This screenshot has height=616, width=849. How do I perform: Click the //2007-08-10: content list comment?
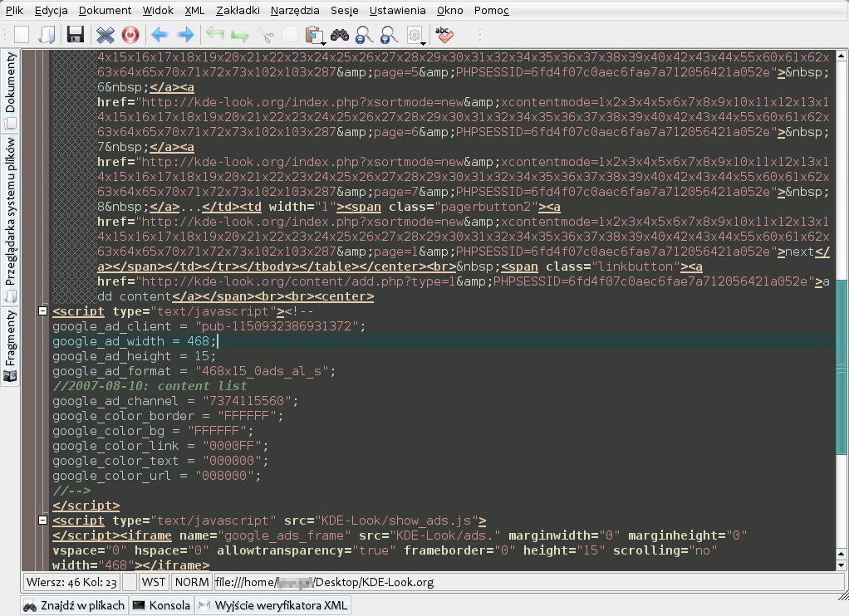(150, 385)
